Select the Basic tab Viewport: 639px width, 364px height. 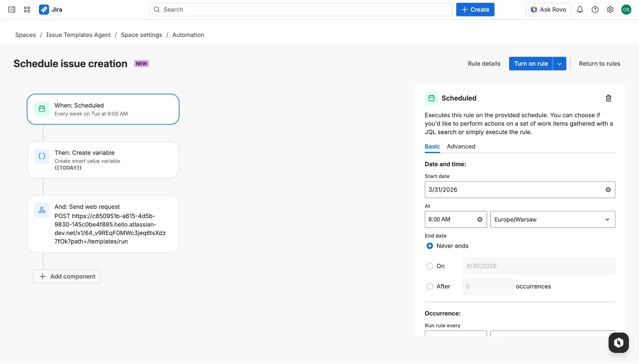coord(432,146)
